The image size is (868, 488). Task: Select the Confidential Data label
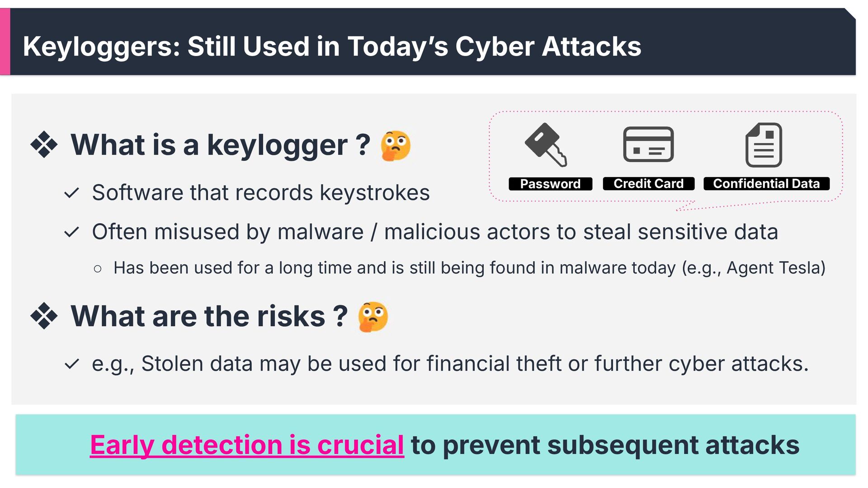[766, 183]
